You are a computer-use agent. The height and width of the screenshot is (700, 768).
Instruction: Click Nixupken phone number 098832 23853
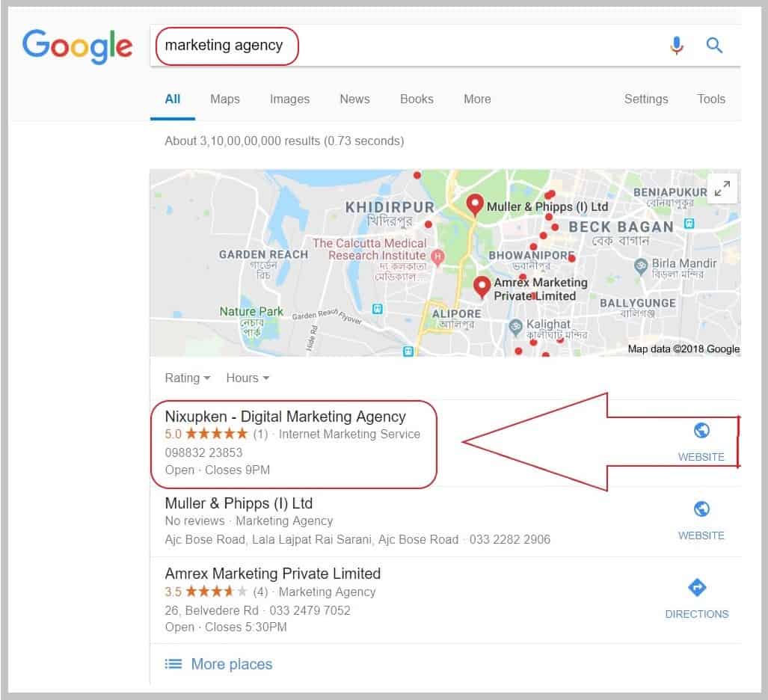point(203,452)
